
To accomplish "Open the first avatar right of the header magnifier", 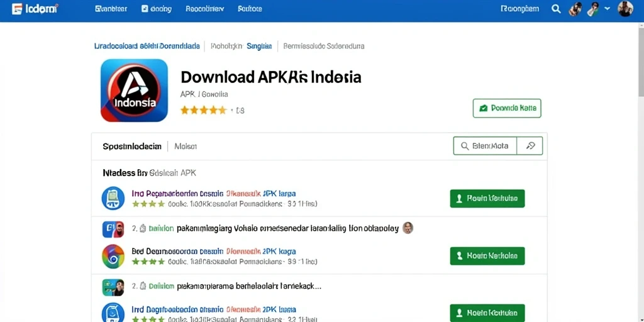I will point(575,9).
